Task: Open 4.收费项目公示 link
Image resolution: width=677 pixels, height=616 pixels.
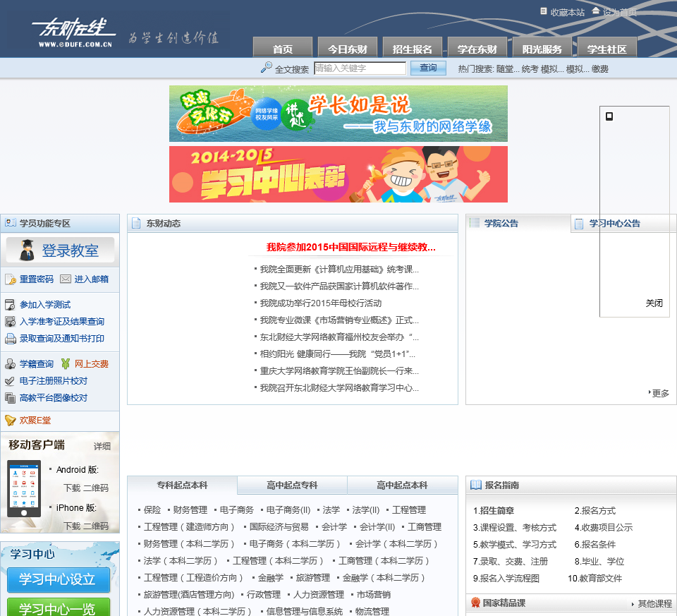Action: 603,527
